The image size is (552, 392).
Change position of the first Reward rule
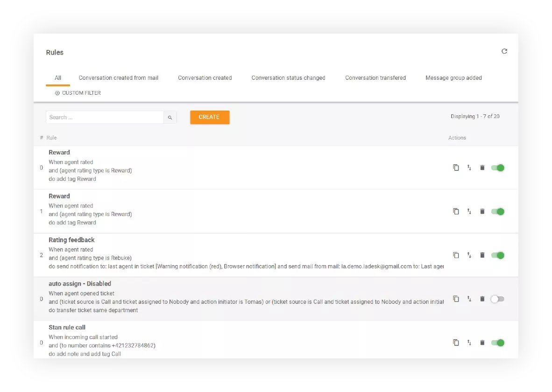[469, 167]
